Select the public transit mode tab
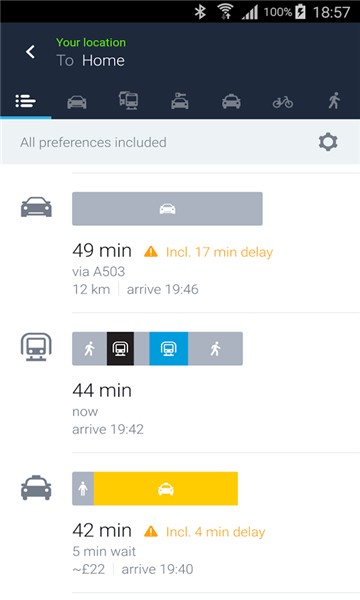This screenshot has height=600, width=360. [129, 101]
